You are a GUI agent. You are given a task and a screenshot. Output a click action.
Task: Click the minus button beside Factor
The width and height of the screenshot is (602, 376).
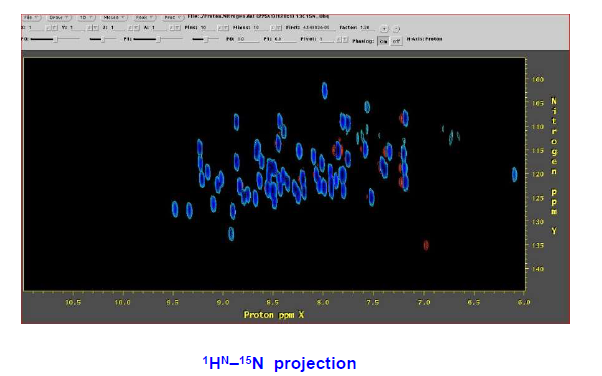[397, 29]
